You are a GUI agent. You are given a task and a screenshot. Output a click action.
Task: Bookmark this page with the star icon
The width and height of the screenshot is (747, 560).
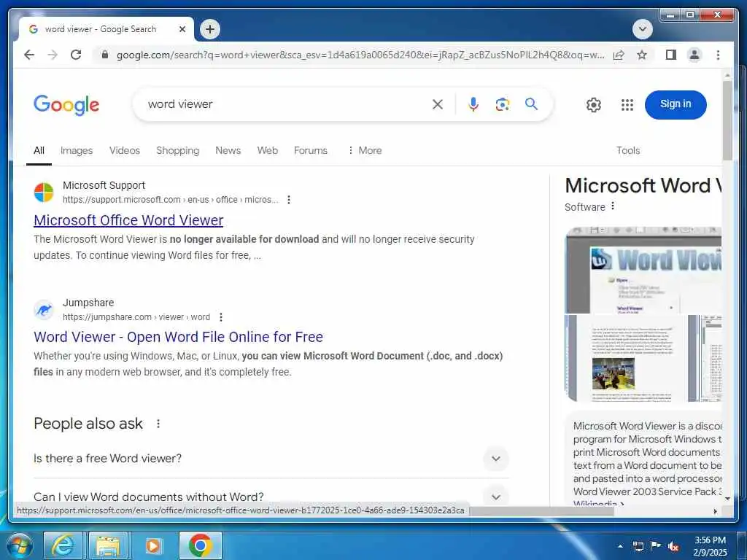[x=642, y=55]
